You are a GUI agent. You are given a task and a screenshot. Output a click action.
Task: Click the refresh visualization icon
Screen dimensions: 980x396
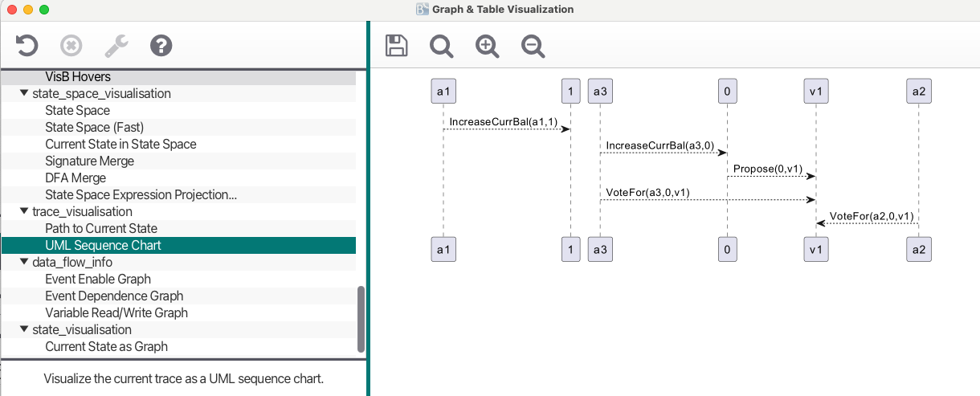27,46
